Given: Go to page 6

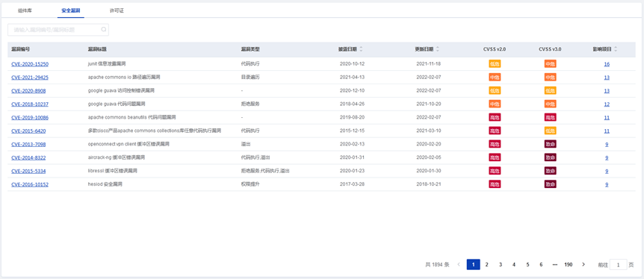Looking at the screenshot, I should tap(541, 265).
